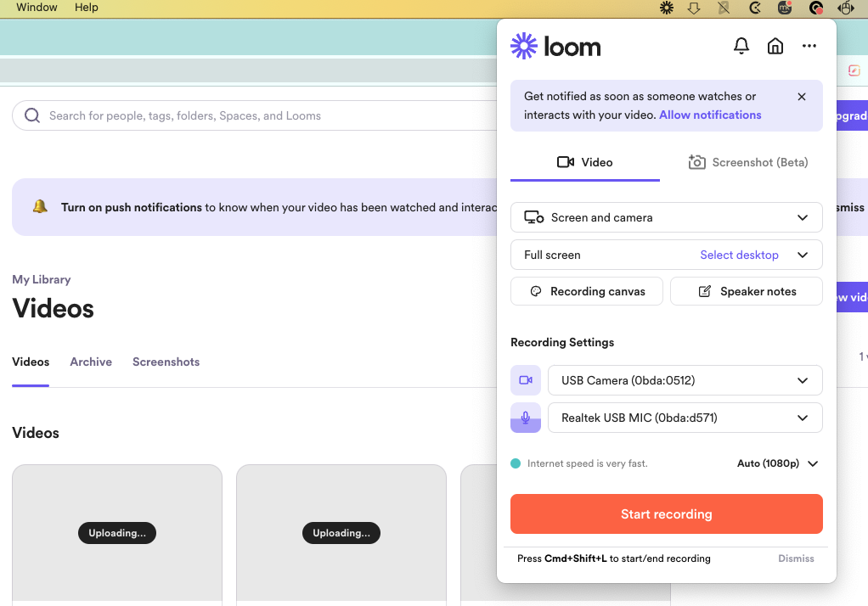Viewport: 868px width, 606px height.
Task: Click the mouse icon in the menu bar
Action: point(846,8)
